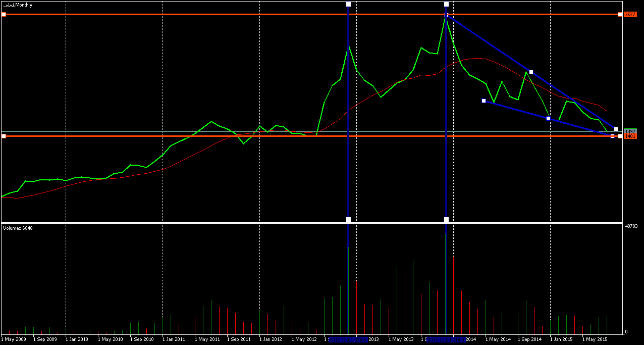Grab top handle of second vertical blue line
This screenshot has height=345, width=644.
[446, 5]
